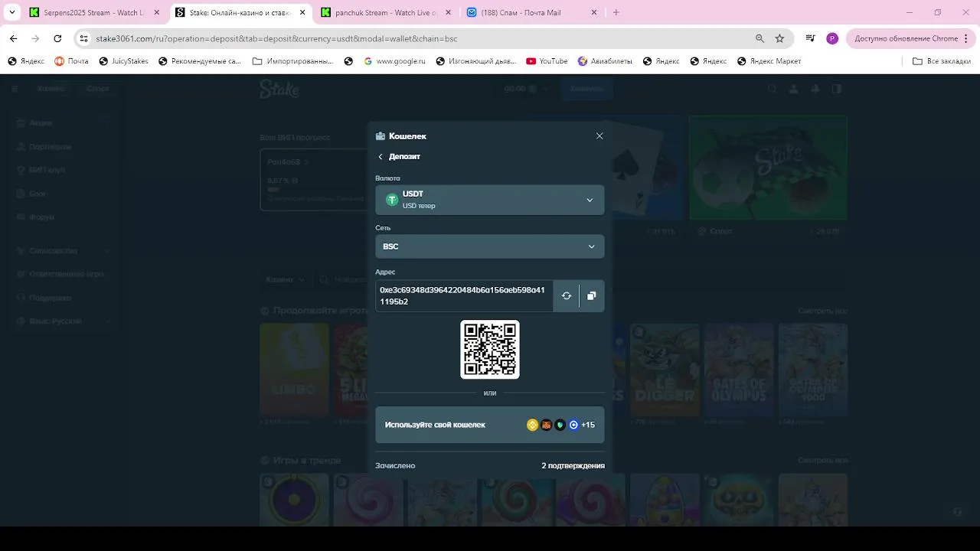
Task: Click Используйте свой кошелек button
Action: tap(490, 425)
